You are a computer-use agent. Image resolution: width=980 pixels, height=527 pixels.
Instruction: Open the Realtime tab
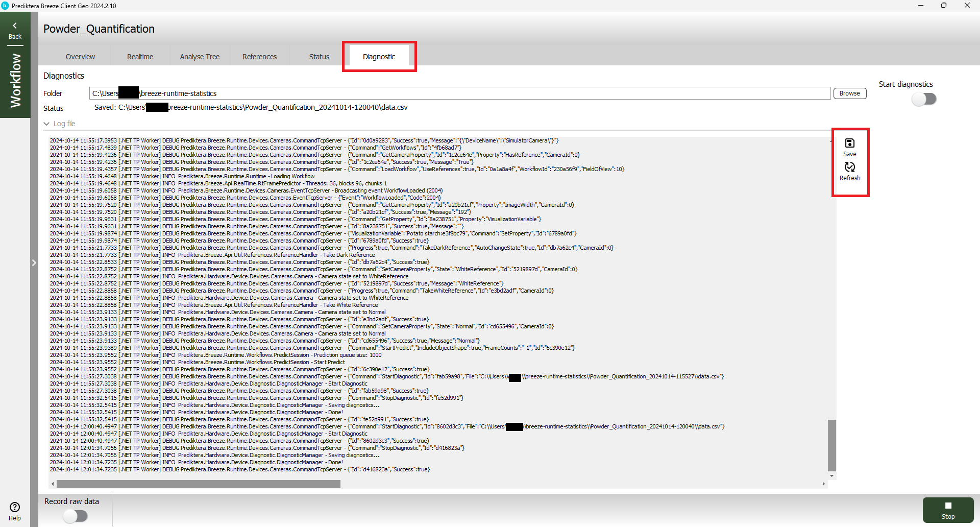point(140,57)
